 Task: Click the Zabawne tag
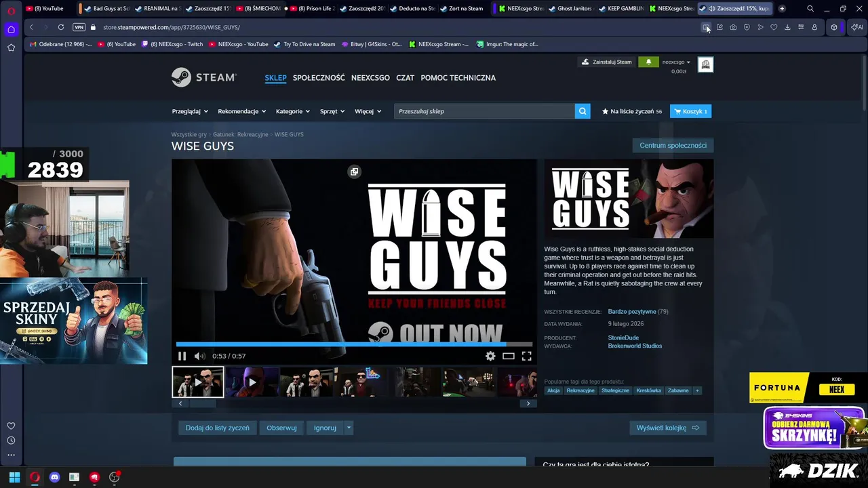point(678,390)
